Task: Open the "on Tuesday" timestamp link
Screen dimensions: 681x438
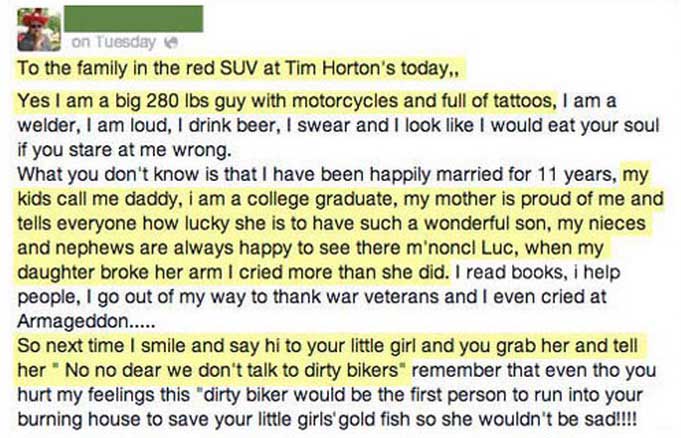Action: click(x=114, y=42)
